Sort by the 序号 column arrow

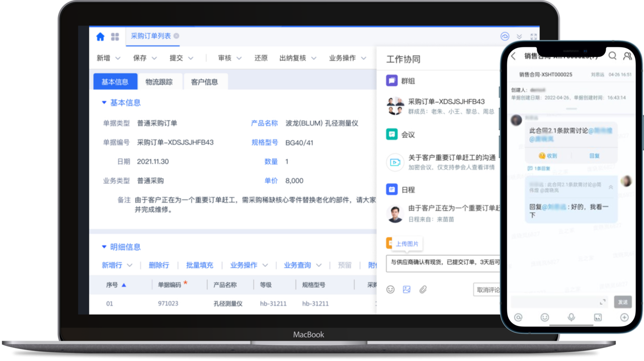point(124,285)
